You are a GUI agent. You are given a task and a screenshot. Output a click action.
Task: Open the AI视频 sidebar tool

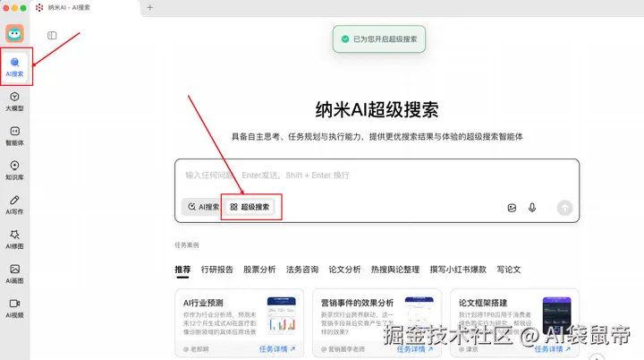(x=15, y=309)
